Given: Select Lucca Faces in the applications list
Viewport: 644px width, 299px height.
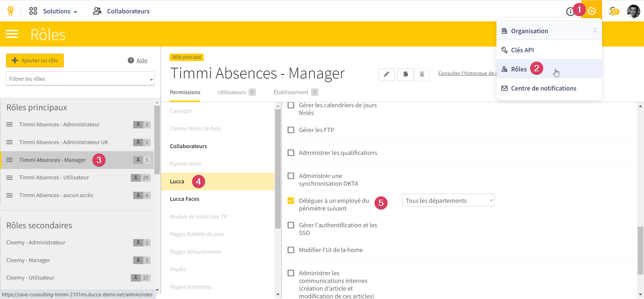Looking at the screenshot, I should 218,199.
